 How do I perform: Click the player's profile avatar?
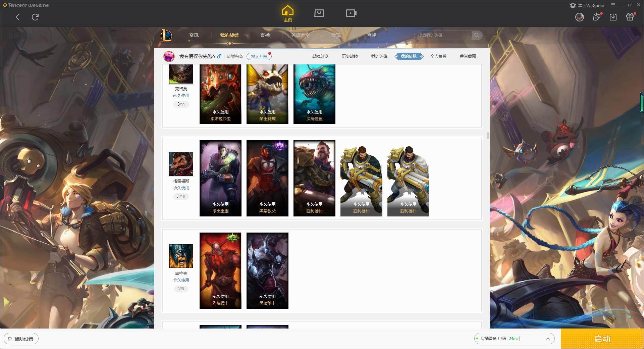(169, 56)
